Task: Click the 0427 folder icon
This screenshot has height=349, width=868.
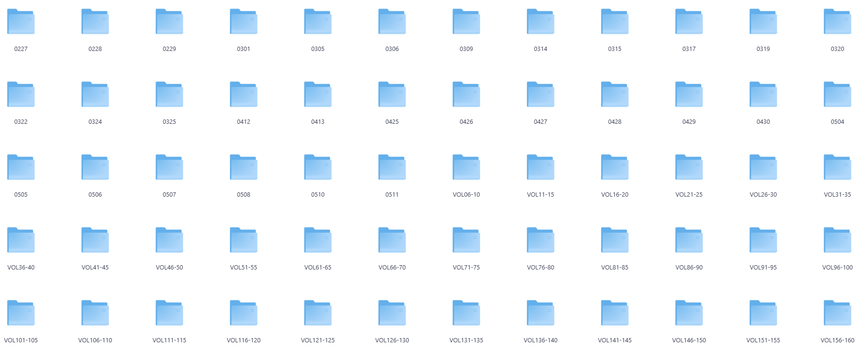Action: click(541, 94)
